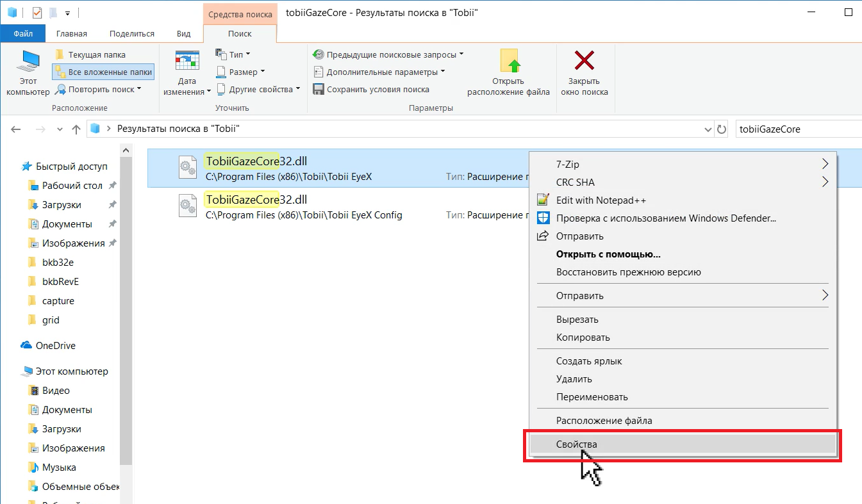The height and width of the screenshot is (504, 862).
Task: Choose Переименовать in context menu
Action: (x=684, y=397)
